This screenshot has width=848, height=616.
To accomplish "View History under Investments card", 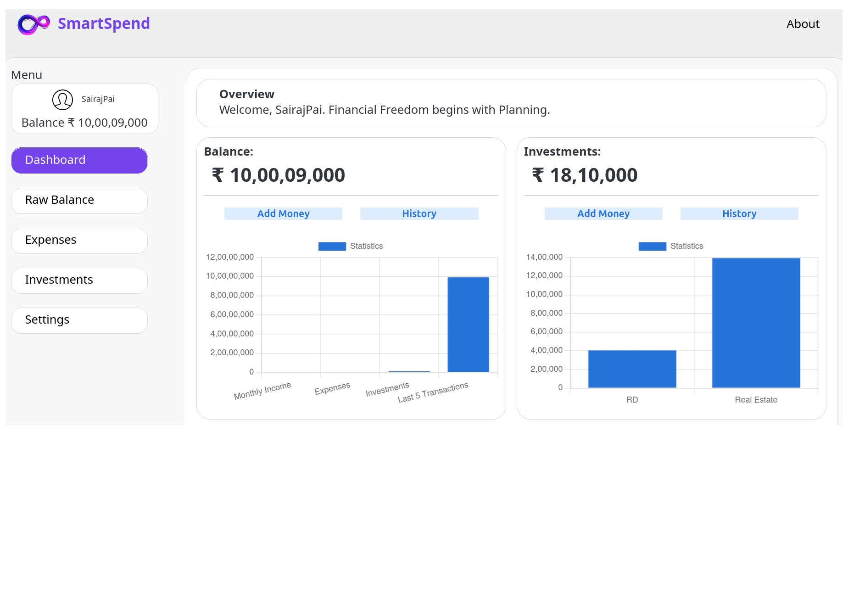I will pyautogui.click(x=739, y=214).
